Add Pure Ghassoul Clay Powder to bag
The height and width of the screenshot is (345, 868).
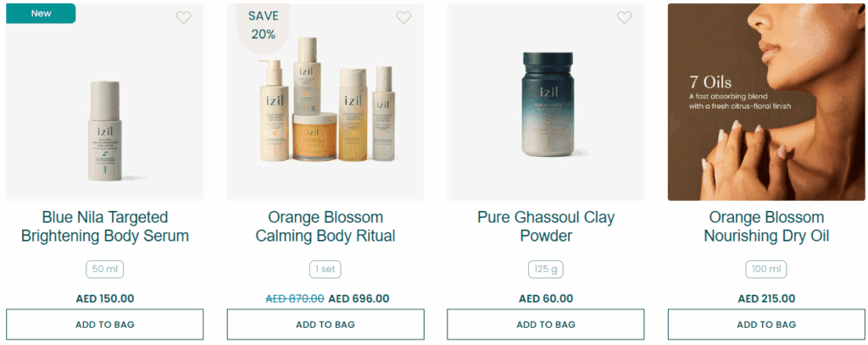(x=545, y=325)
